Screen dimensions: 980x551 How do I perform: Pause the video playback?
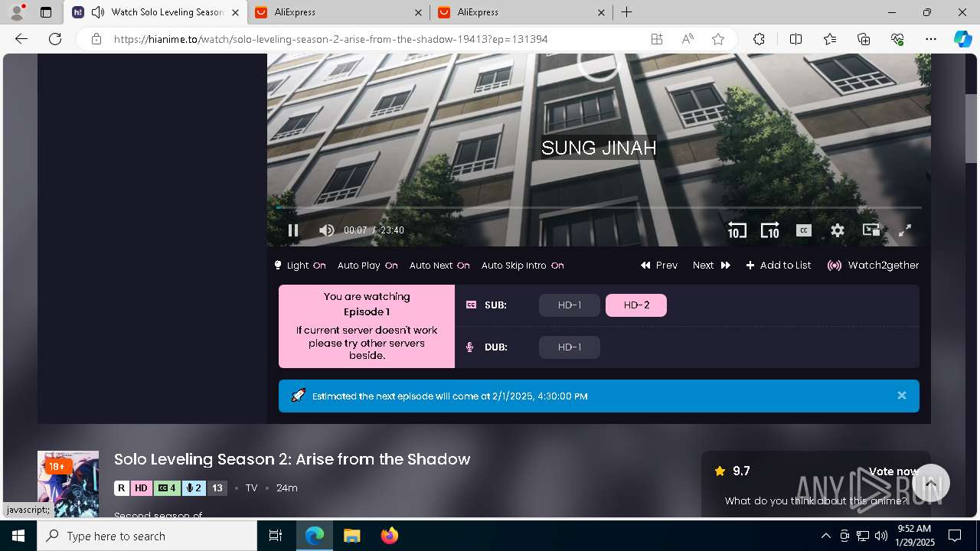coord(293,230)
